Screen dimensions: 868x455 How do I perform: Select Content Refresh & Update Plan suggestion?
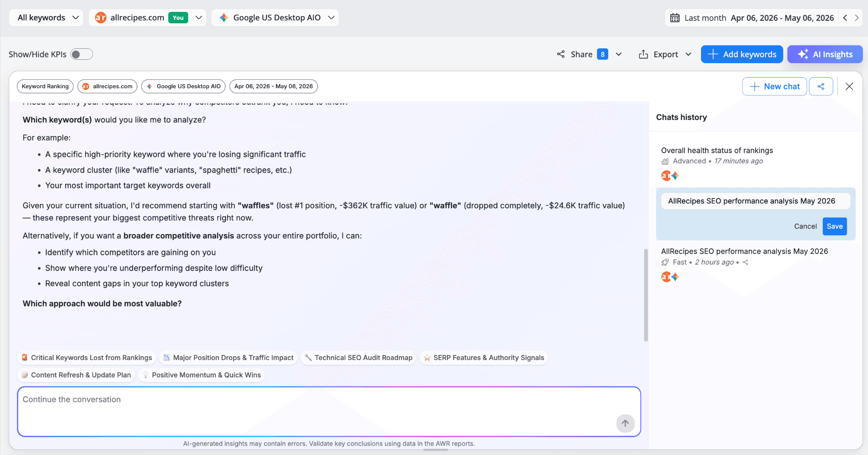76,375
